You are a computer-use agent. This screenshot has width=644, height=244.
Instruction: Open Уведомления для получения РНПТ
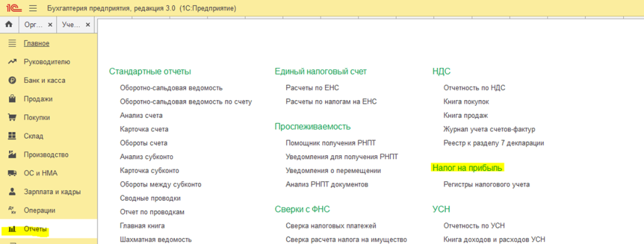click(x=341, y=157)
